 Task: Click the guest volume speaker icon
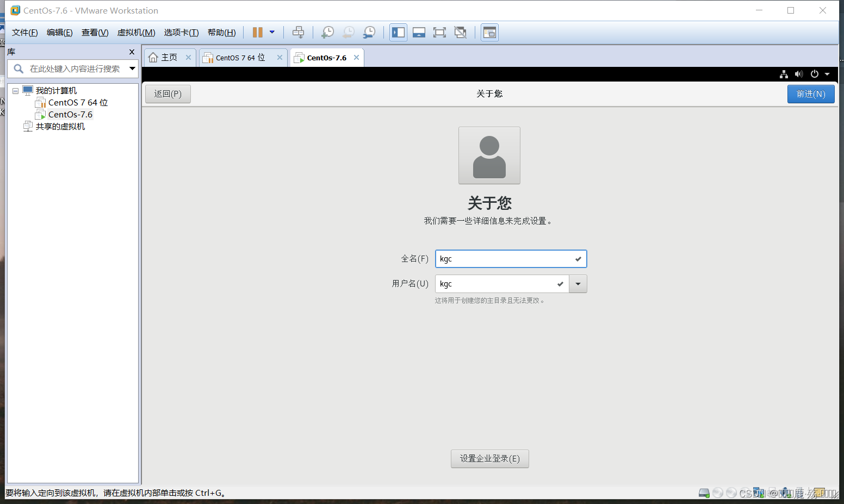click(x=799, y=74)
